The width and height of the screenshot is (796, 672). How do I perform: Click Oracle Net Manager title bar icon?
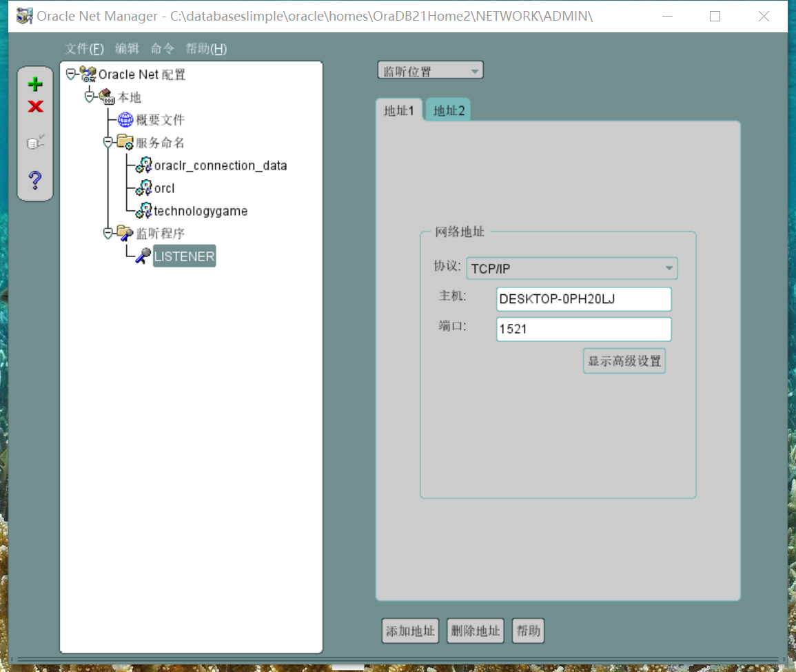click(24, 17)
